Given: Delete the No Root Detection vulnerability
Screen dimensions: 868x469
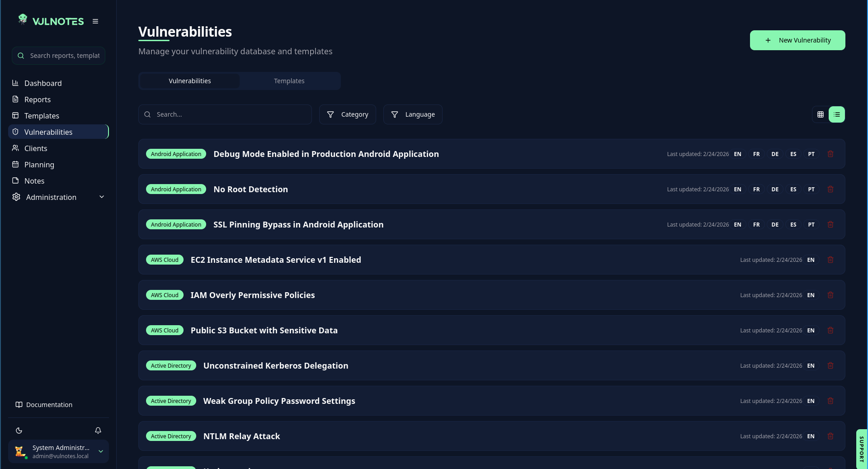Looking at the screenshot, I should 830,189.
